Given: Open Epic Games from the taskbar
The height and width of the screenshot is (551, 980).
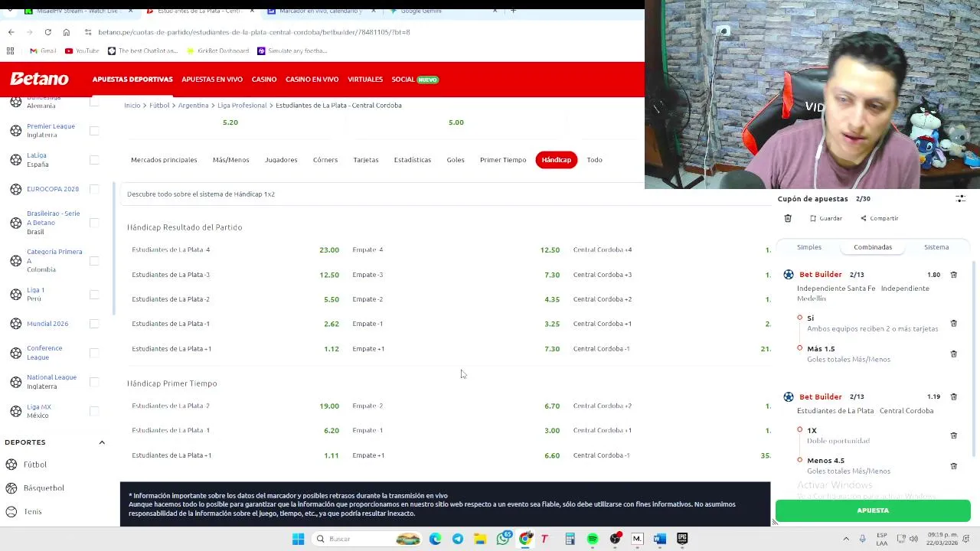Looking at the screenshot, I should (682, 539).
